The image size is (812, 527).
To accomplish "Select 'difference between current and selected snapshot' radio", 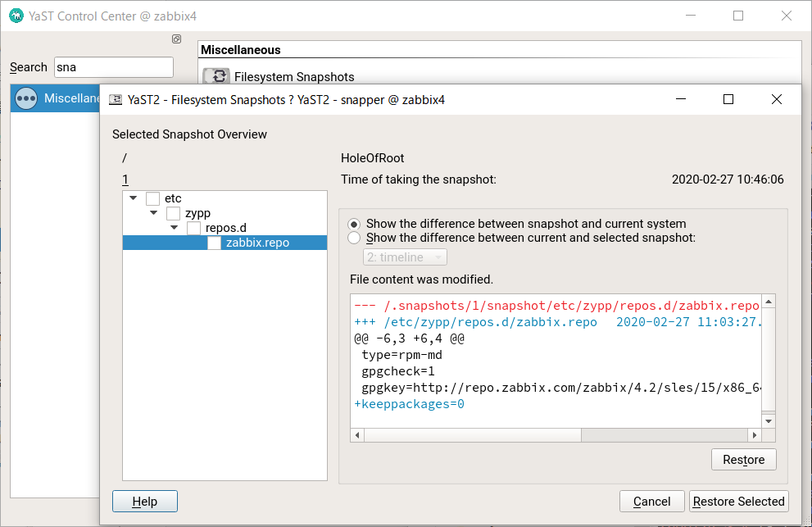I will click(x=354, y=238).
